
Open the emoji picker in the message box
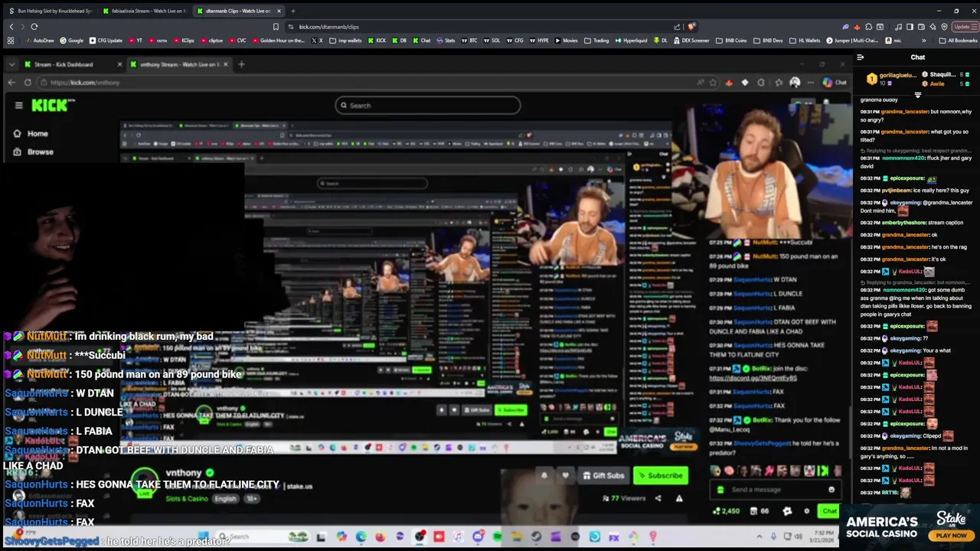pyautogui.click(x=831, y=490)
